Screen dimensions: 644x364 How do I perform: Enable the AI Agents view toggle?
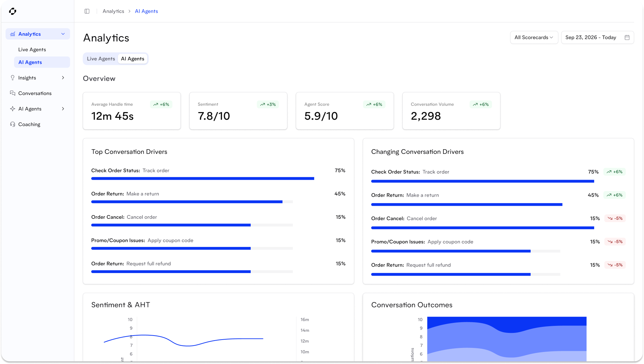(133, 59)
